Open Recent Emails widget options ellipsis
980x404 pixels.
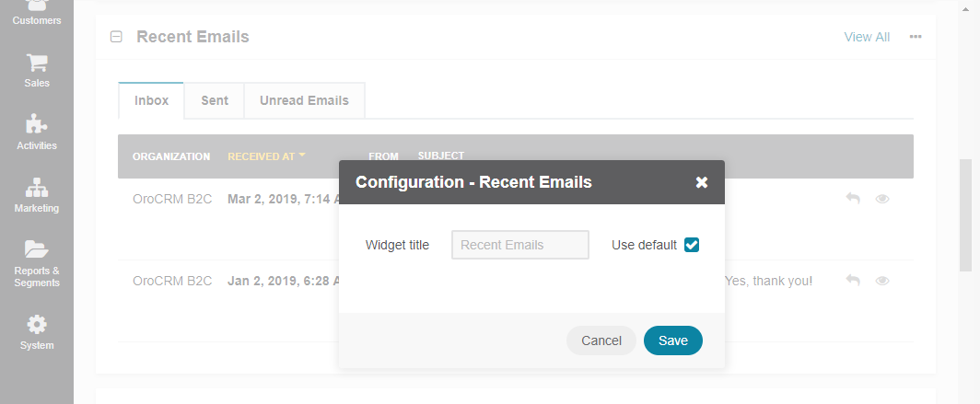tap(916, 37)
